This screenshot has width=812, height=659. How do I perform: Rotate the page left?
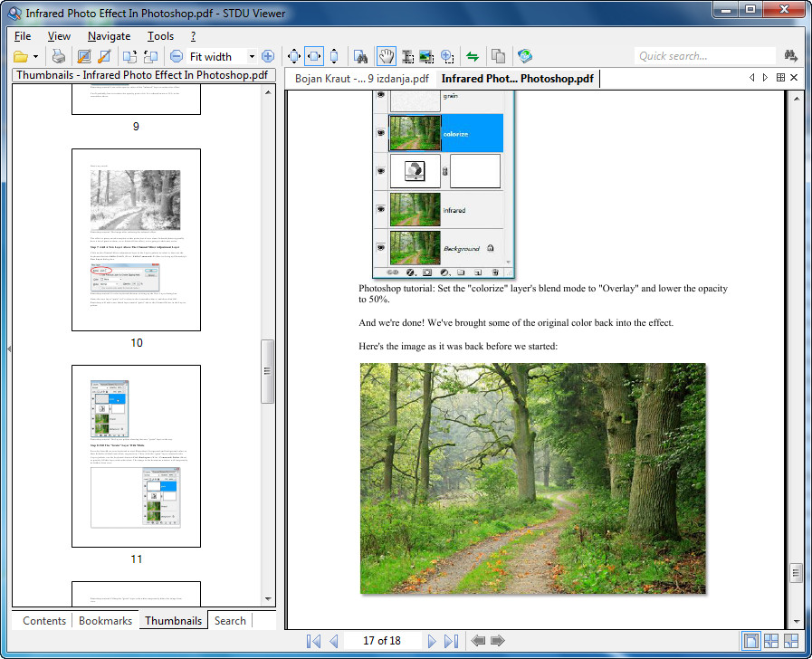pos(129,56)
